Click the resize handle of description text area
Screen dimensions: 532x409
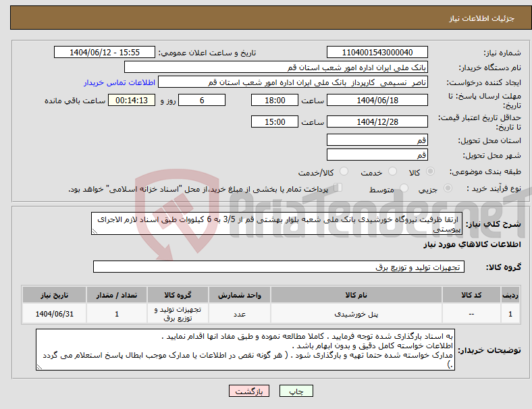95,231
